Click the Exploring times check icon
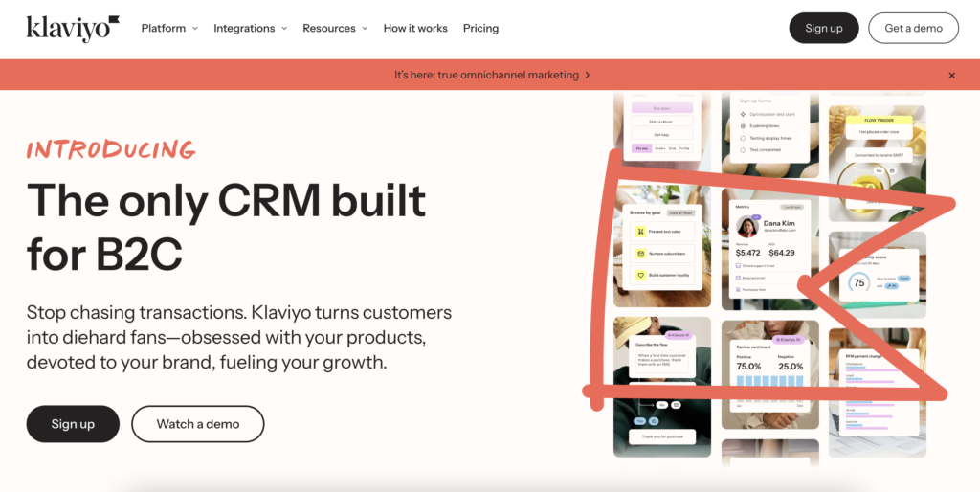The height and width of the screenshot is (492, 980). [743, 125]
